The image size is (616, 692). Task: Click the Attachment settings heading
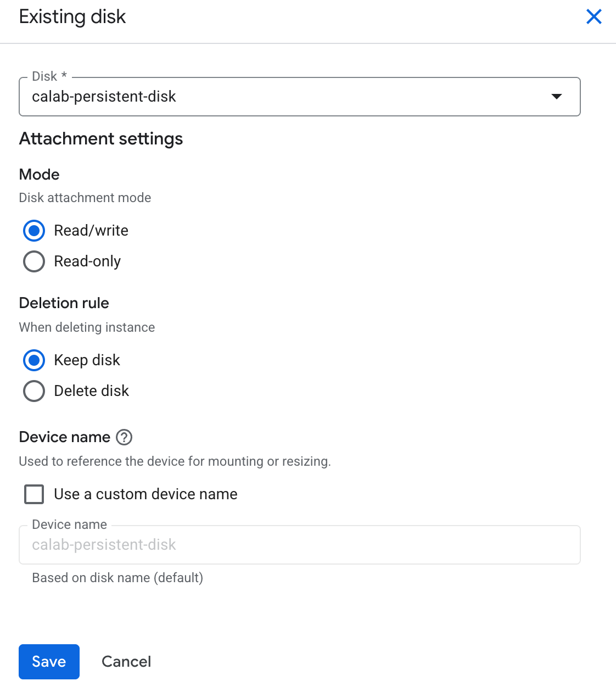pyautogui.click(x=101, y=139)
